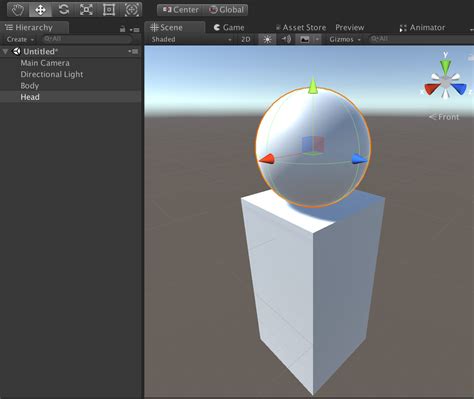Open the Gizmos dropdown
This screenshot has height=399, width=474.
[x=345, y=39]
